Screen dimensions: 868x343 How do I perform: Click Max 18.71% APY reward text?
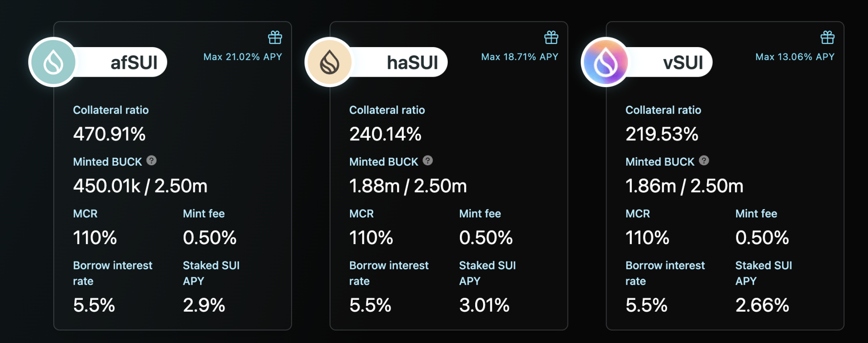pyautogui.click(x=519, y=57)
